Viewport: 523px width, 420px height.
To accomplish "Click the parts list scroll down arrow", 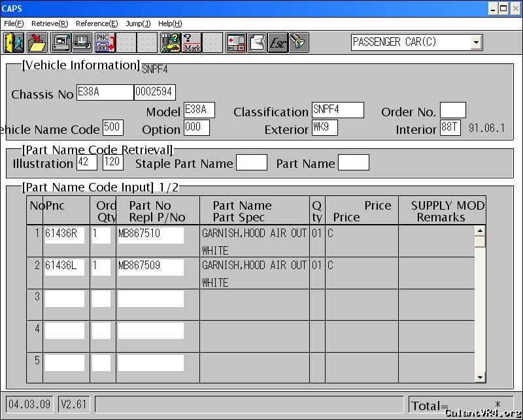I will [481, 377].
